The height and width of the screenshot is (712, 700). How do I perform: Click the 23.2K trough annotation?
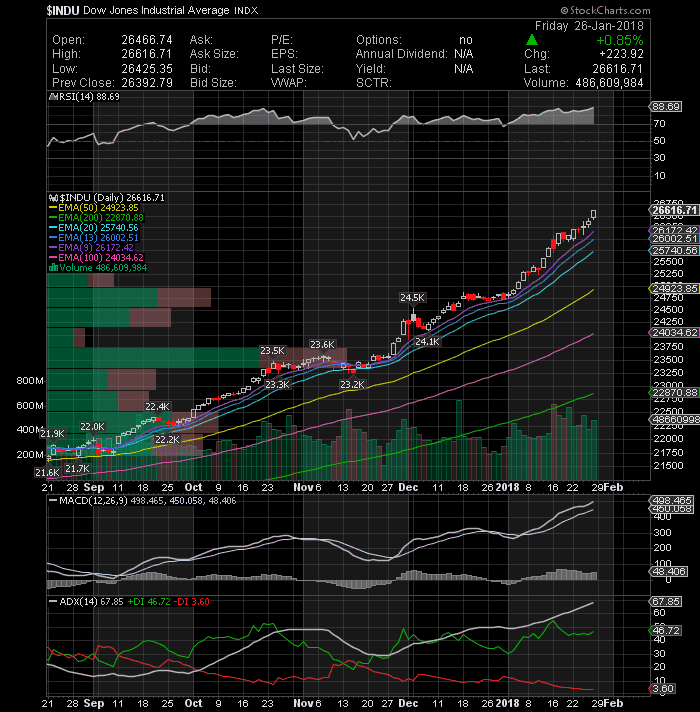(x=352, y=385)
